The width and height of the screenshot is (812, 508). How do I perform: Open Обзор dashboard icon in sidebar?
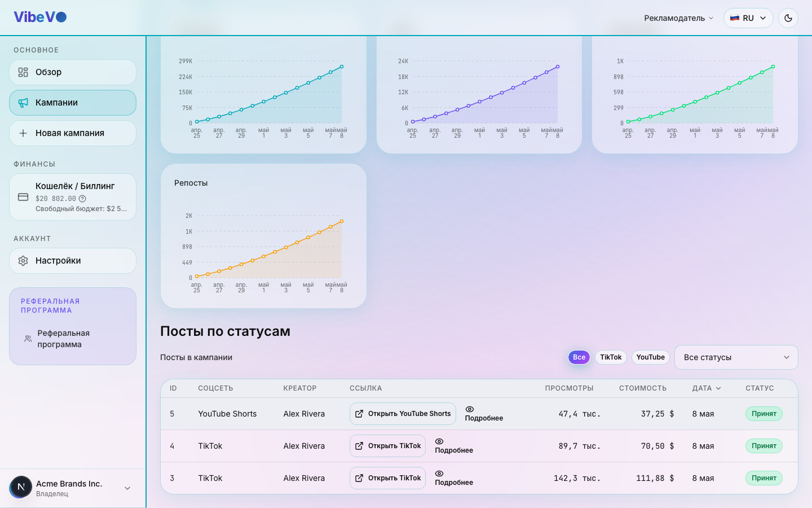23,72
